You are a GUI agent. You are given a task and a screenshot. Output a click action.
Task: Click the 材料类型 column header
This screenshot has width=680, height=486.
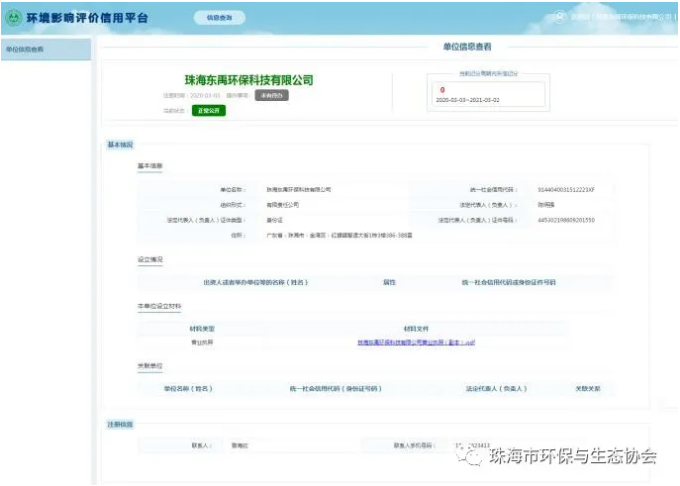click(x=202, y=329)
